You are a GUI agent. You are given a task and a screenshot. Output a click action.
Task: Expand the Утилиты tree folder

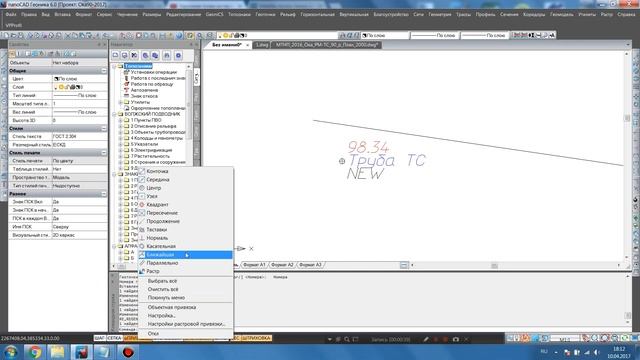click(x=120, y=102)
